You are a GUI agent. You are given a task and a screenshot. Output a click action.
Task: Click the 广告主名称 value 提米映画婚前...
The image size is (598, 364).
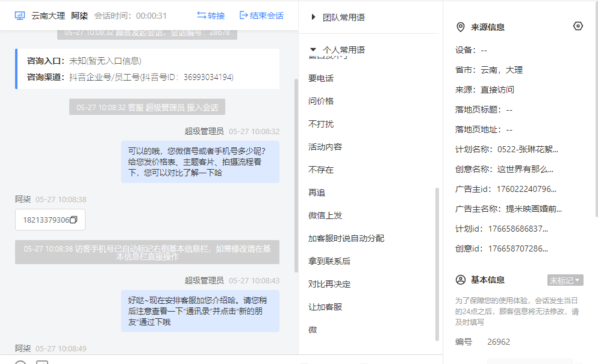point(534,209)
